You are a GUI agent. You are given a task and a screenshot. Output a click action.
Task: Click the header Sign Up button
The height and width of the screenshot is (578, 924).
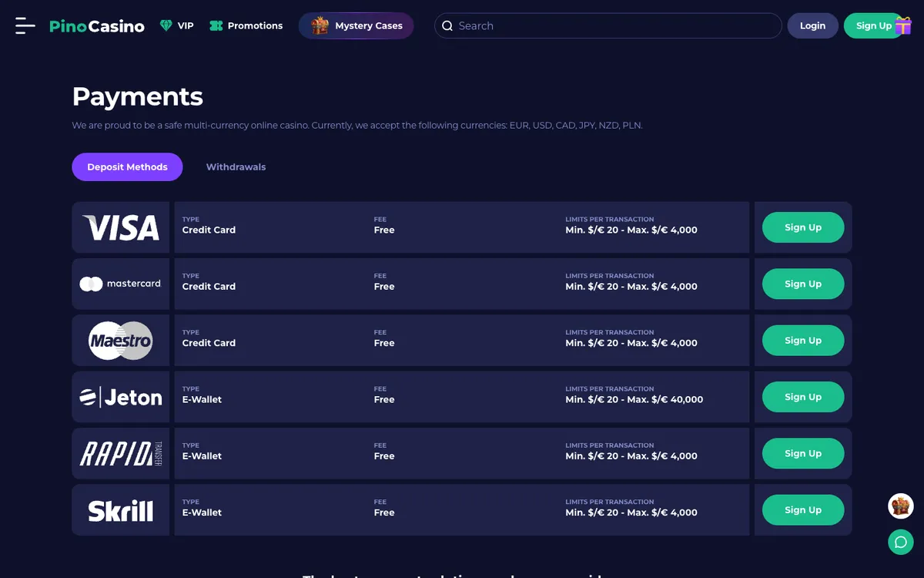point(872,25)
